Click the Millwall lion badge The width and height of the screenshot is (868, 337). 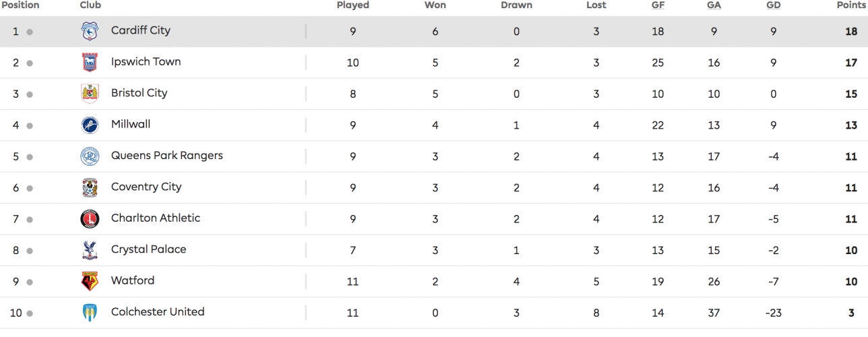click(90, 125)
